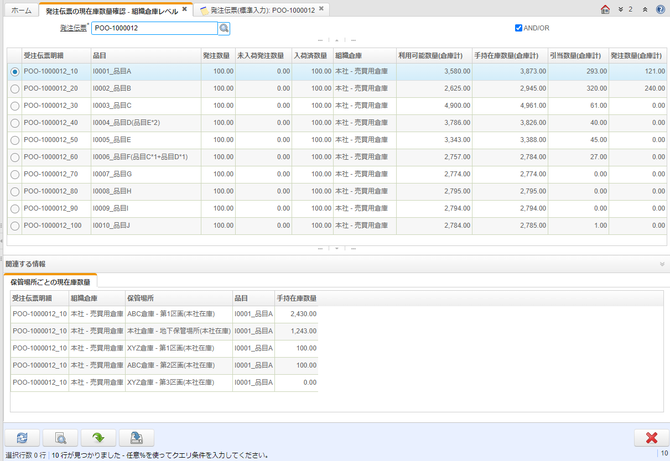This screenshot has height=461, width=670.
Task: Sort by 品目 column header in top grid
Action: [146, 56]
